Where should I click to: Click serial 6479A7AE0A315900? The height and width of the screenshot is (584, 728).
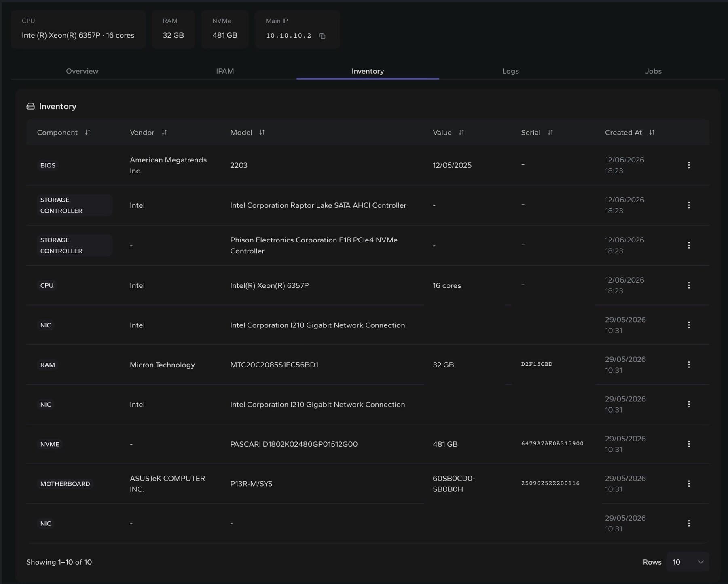(552, 443)
